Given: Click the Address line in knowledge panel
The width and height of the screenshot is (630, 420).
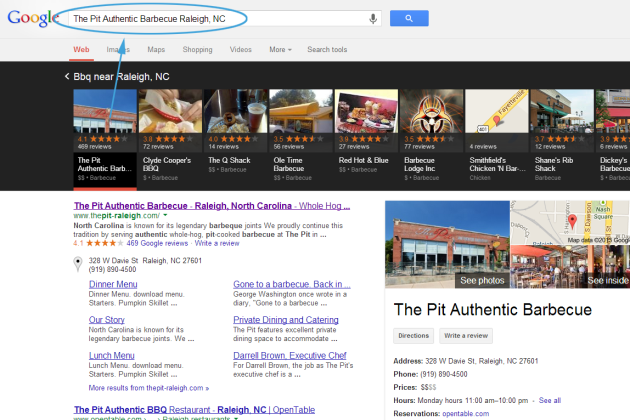Looking at the screenshot, I should click(x=466, y=361).
